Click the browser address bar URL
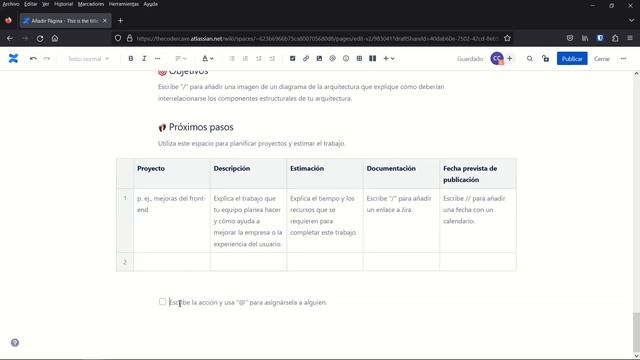 coord(318,38)
